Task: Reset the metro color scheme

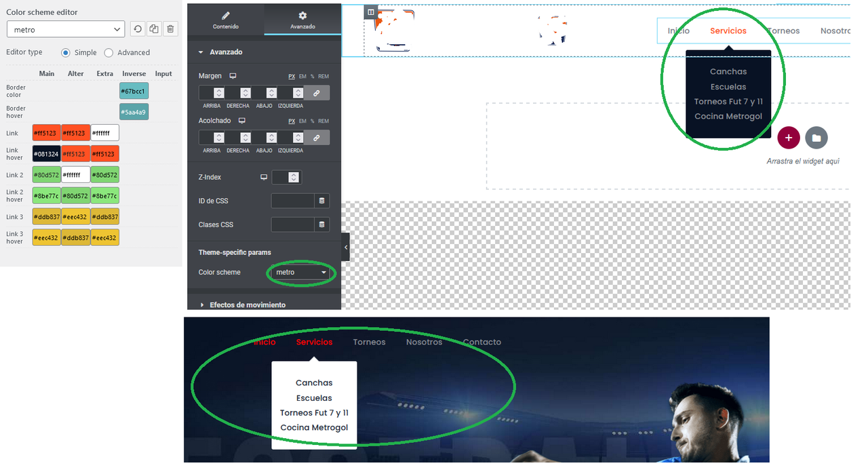Action: pos(138,29)
